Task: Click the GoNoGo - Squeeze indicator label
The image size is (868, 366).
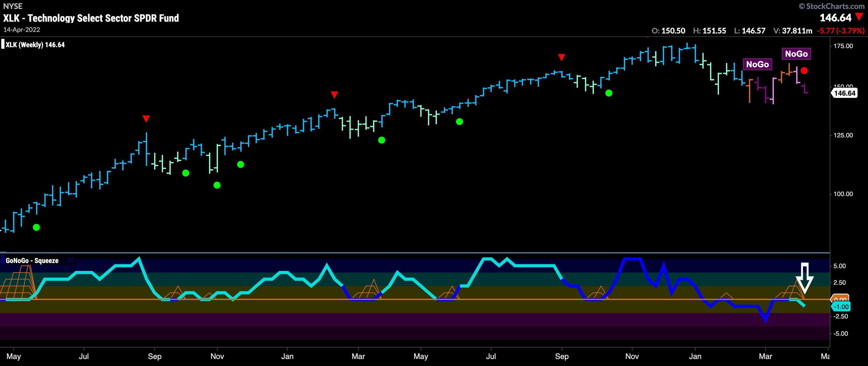Action: pos(32,260)
